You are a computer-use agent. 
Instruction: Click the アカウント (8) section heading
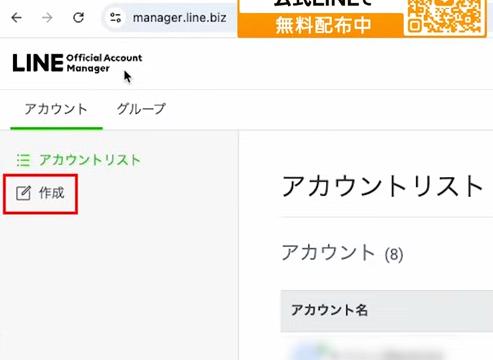point(342,253)
